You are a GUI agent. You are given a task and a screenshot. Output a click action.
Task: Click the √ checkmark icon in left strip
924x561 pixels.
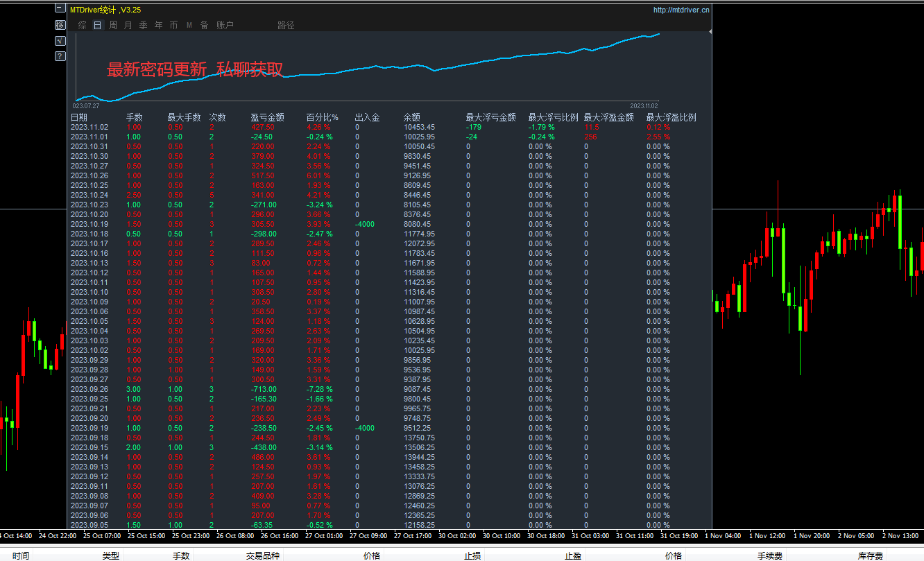coord(60,40)
